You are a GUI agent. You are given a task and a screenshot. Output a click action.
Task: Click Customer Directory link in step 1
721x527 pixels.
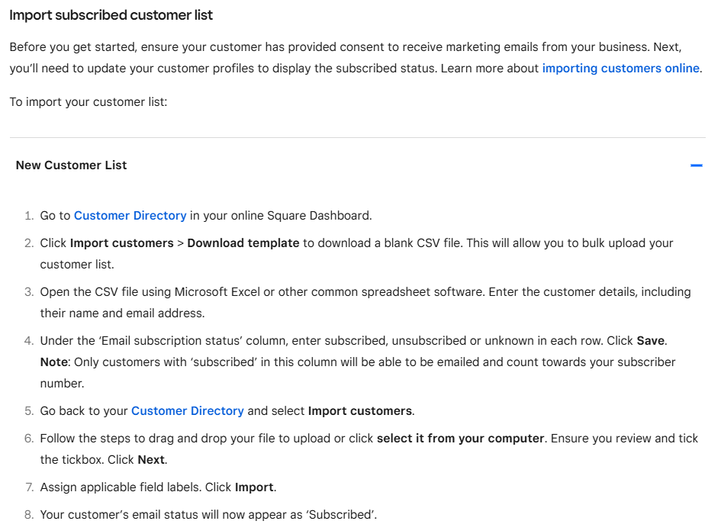point(130,215)
